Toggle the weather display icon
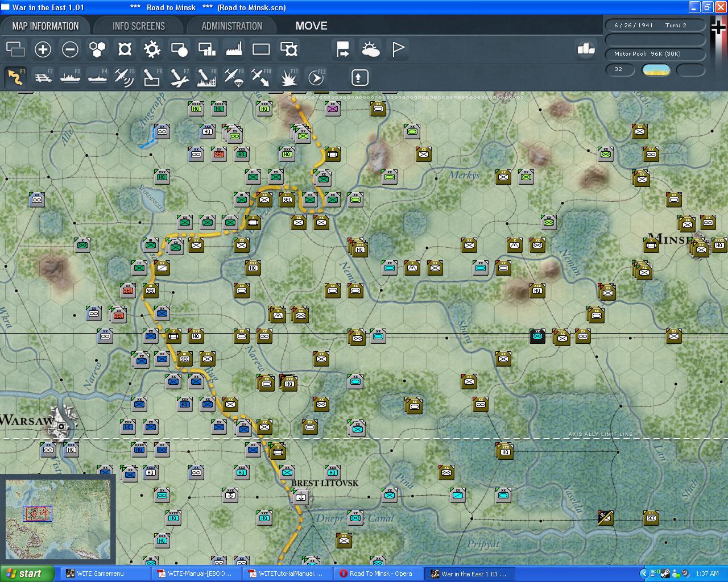728x582 pixels. pos(370,49)
